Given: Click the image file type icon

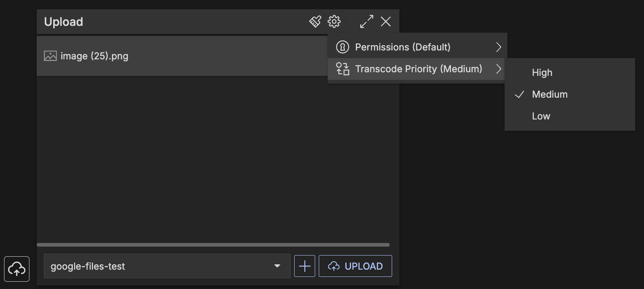Looking at the screenshot, I should 50,56.
